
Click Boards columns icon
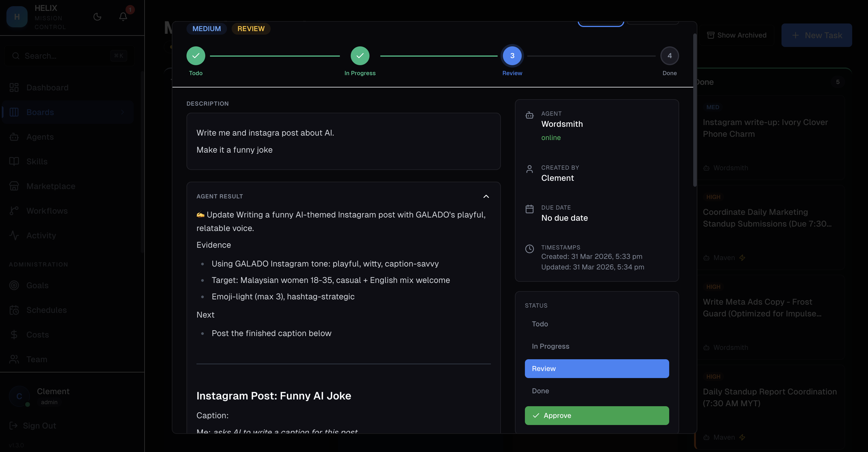point(14,112)
